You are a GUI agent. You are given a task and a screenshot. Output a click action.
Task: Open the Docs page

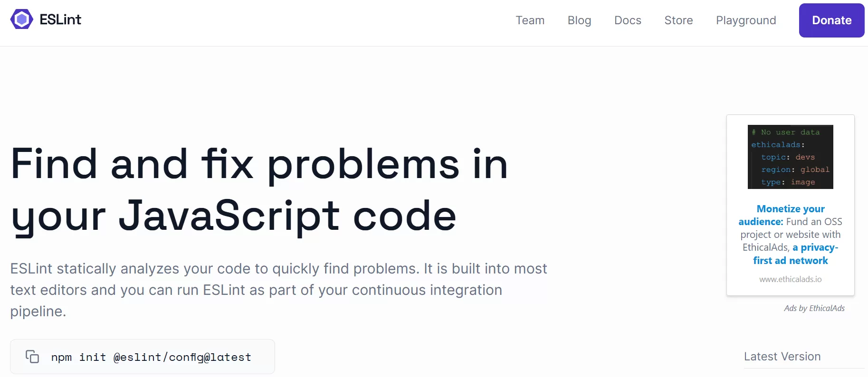(628, 20)
